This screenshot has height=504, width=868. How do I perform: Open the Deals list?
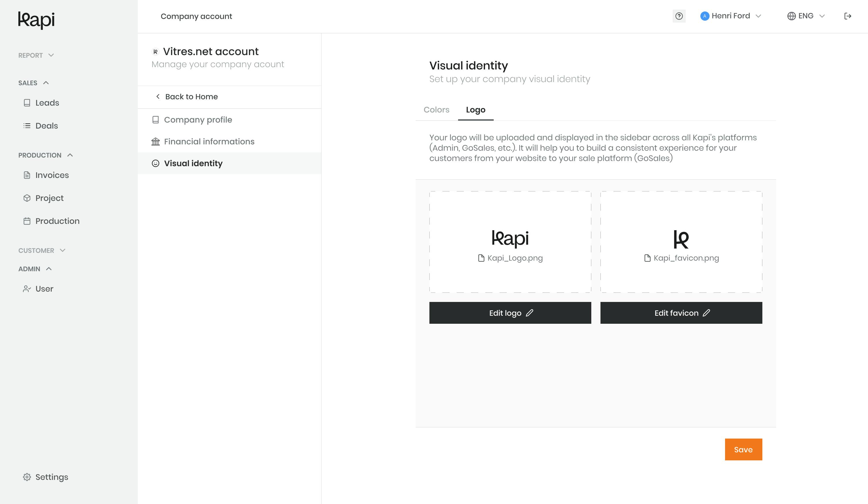point(41,126)
